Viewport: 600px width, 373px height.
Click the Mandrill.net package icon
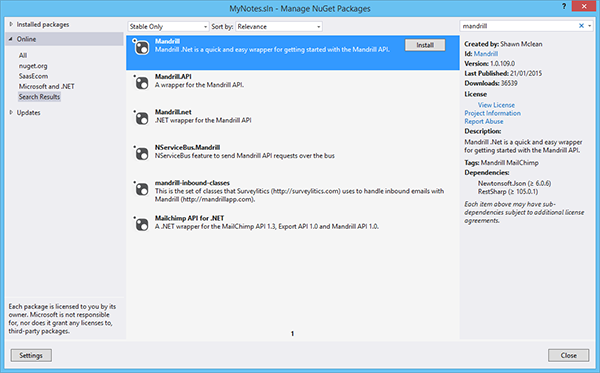[x=141, y=118]
